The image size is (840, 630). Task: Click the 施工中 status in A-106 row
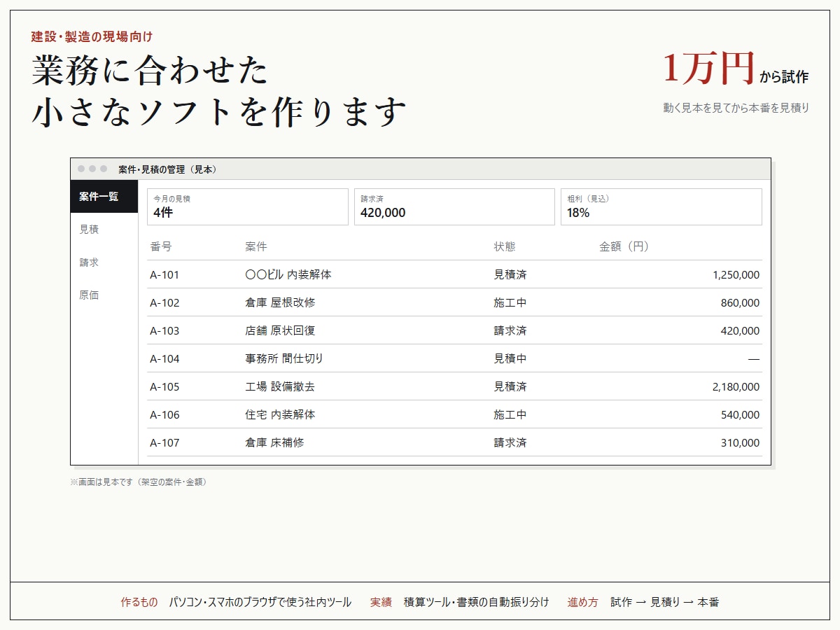coord(510,414)
